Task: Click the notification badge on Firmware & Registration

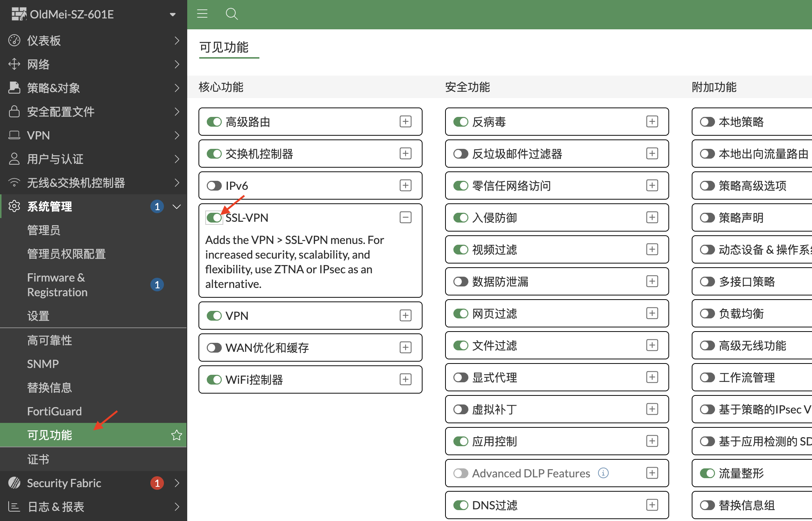Action: pyautogui.click(x=157, y=285)
